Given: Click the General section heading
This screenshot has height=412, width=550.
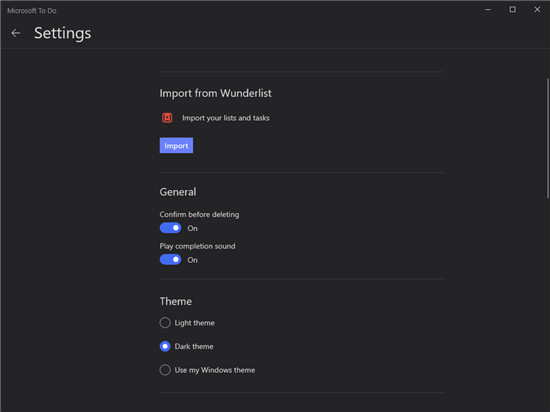Looking at the screenshot, I should pyautogui.click(x=178, y=192).
